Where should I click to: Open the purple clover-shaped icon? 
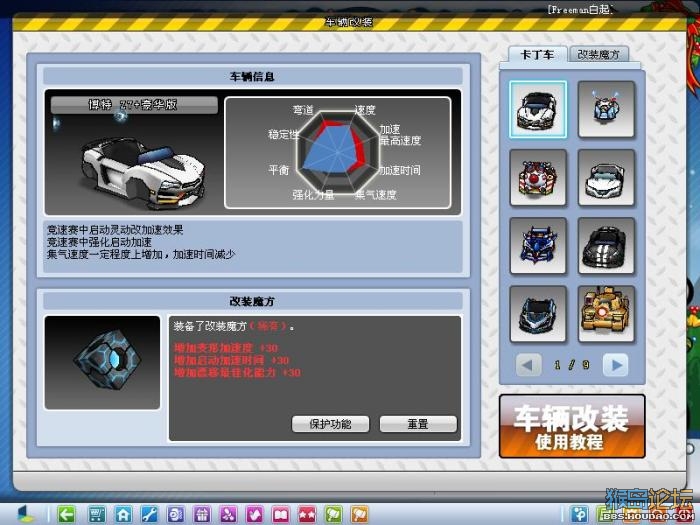228,514
